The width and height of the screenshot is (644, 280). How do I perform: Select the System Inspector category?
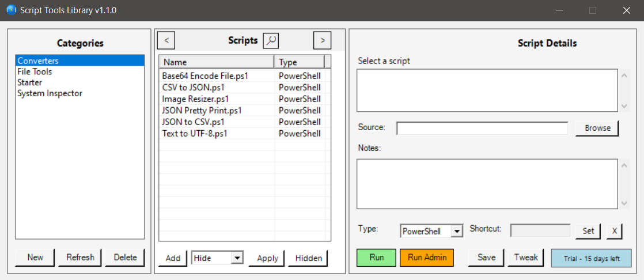click(80, 93)
